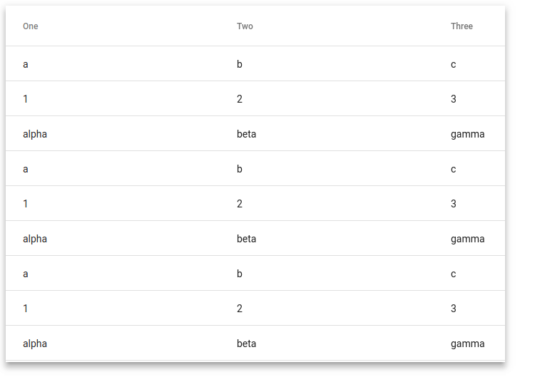This screenshot has height=392, width=535.
Task: Select the second "beta" cell in the table
Action: click(246, 239)
